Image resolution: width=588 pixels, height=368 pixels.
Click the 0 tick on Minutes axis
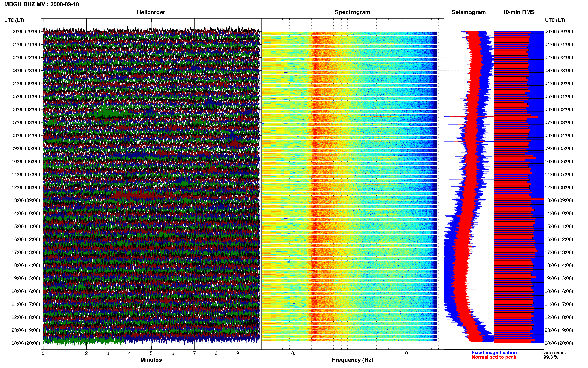click(43, 353)
